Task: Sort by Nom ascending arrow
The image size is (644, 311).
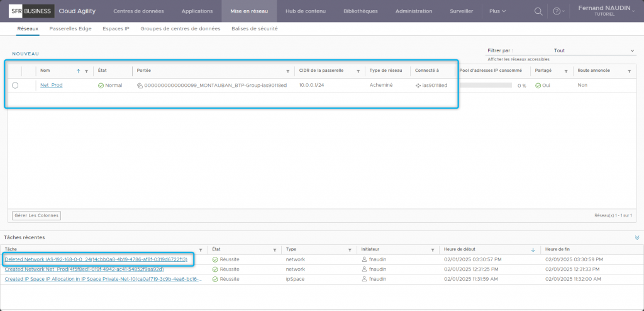Action: click(x=79, y=71)
